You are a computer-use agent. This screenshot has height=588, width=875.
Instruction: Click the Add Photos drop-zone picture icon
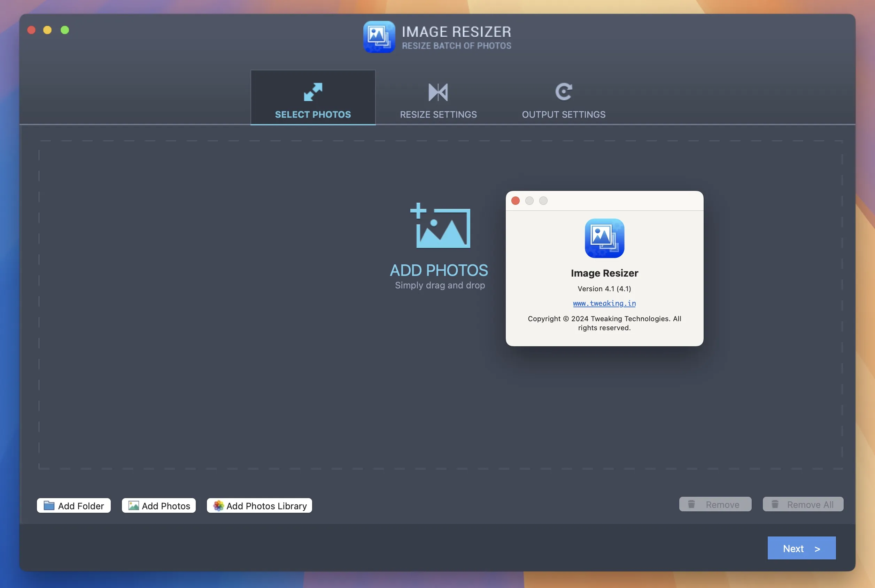click(x=440, y=226)
